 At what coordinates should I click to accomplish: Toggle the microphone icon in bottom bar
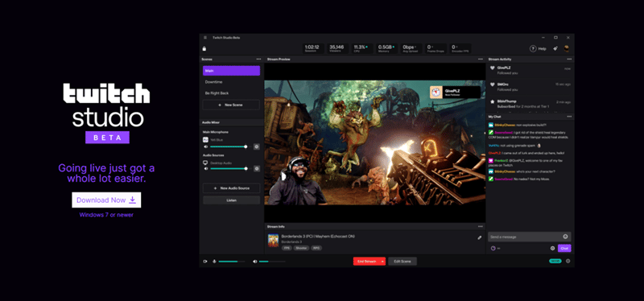click(x=214, y=262)
